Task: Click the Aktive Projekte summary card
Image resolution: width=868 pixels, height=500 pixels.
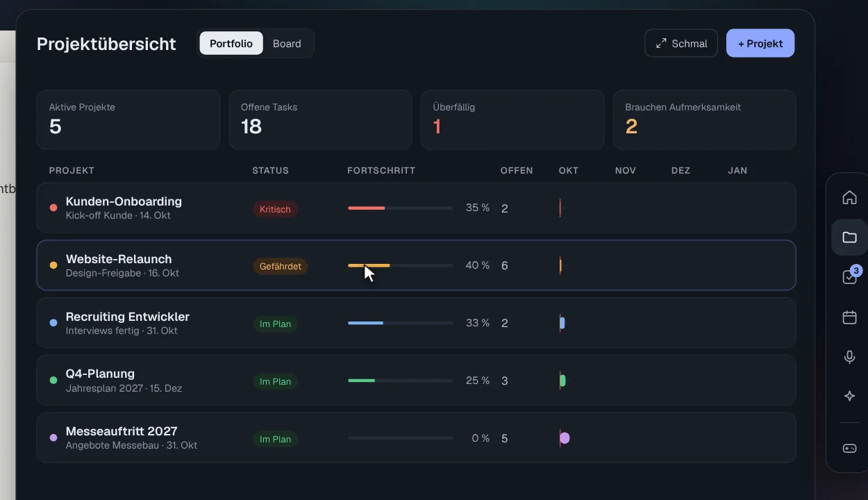Action: [x=128, y=119]
